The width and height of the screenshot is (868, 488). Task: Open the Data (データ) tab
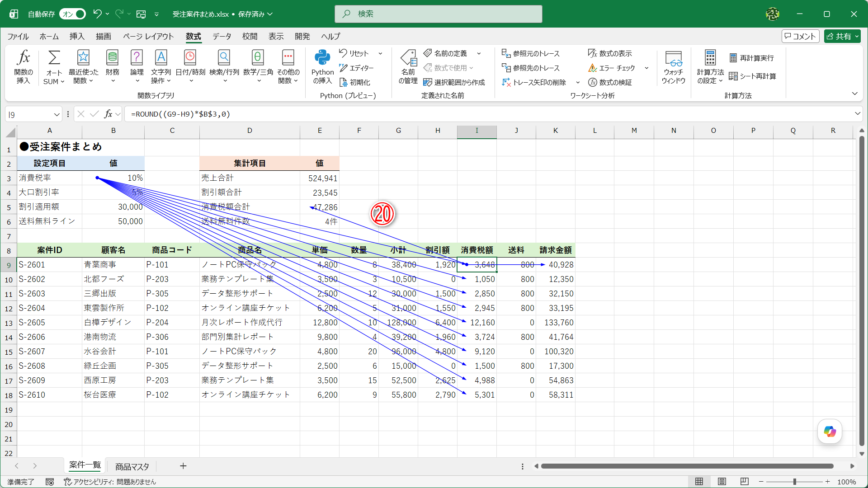click(222, 36)
